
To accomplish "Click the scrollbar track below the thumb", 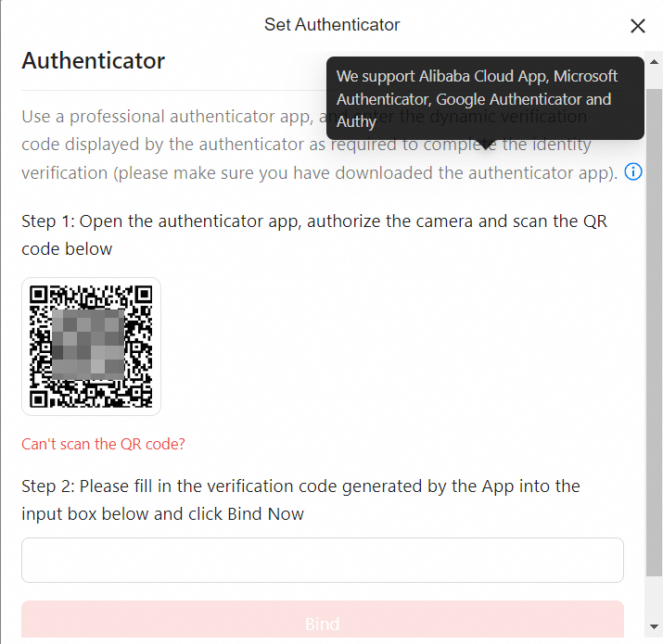I will coord(654,598).
